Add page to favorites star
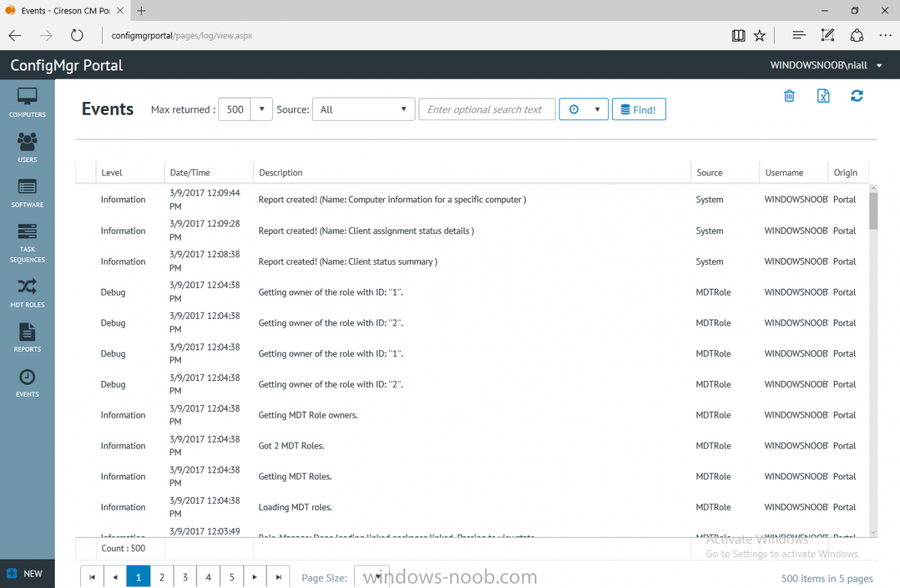Image resolution: width=900 pixels, height=588 pixels. coord(759,35)
